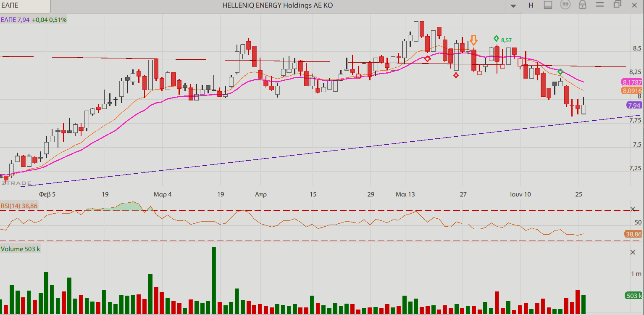Screen dimensions: 644x315
Task: Click the 7,75 price axis label
Action: tap(635, 120)
